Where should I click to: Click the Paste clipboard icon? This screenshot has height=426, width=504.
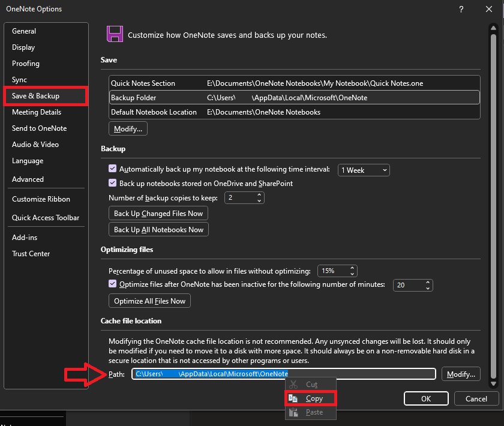(293, 412)
